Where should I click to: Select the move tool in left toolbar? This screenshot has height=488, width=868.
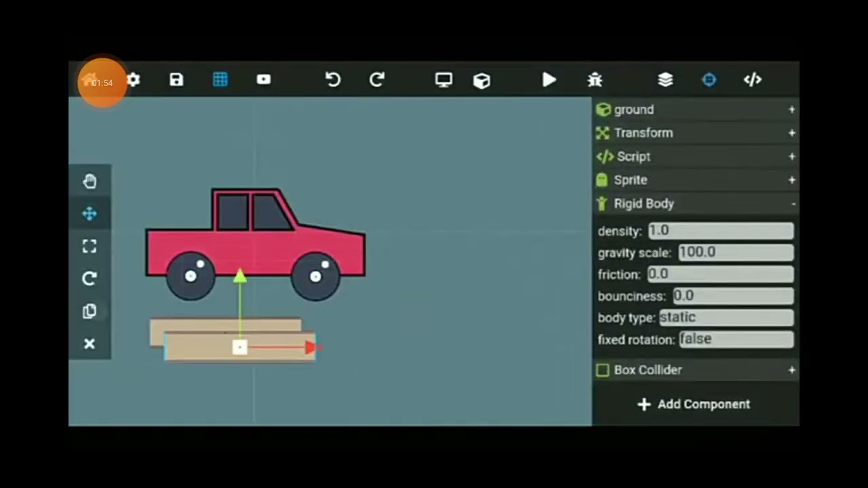pos(90,214)
